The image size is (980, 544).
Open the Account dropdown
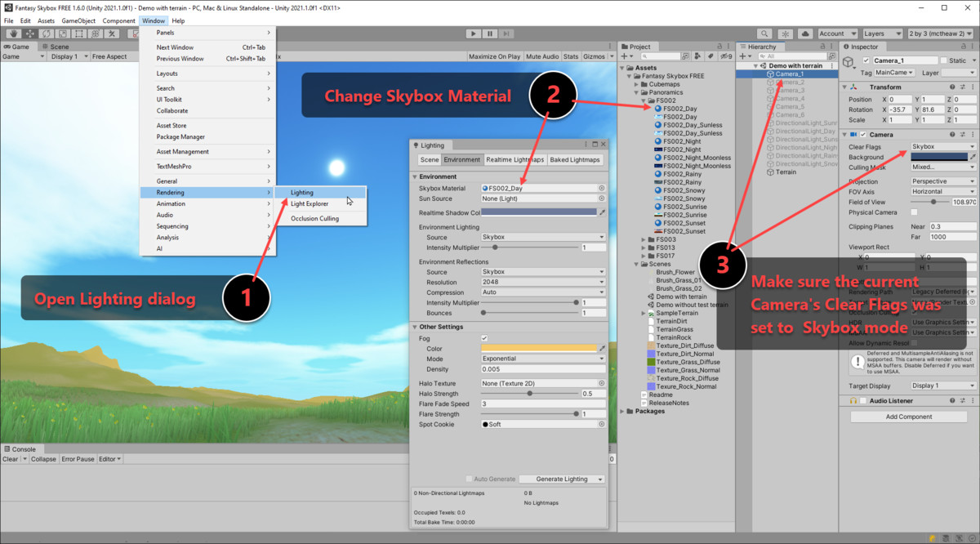point(836,33)
